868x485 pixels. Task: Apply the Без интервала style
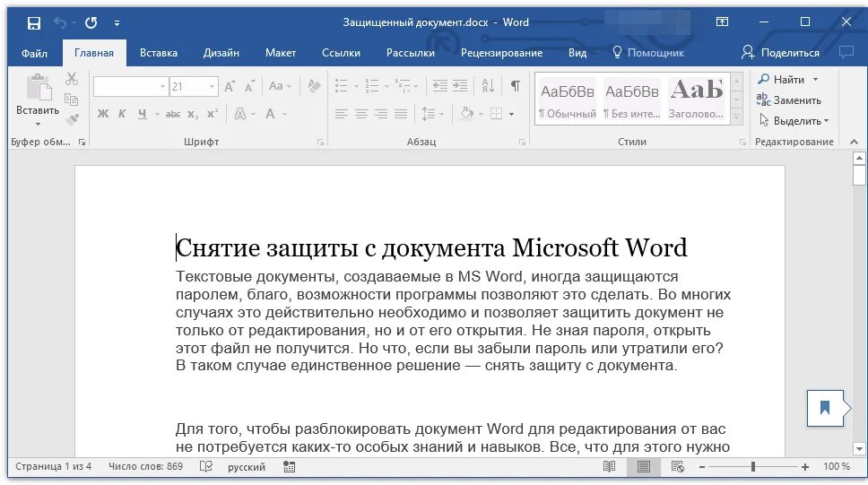[x=631, y=100]
